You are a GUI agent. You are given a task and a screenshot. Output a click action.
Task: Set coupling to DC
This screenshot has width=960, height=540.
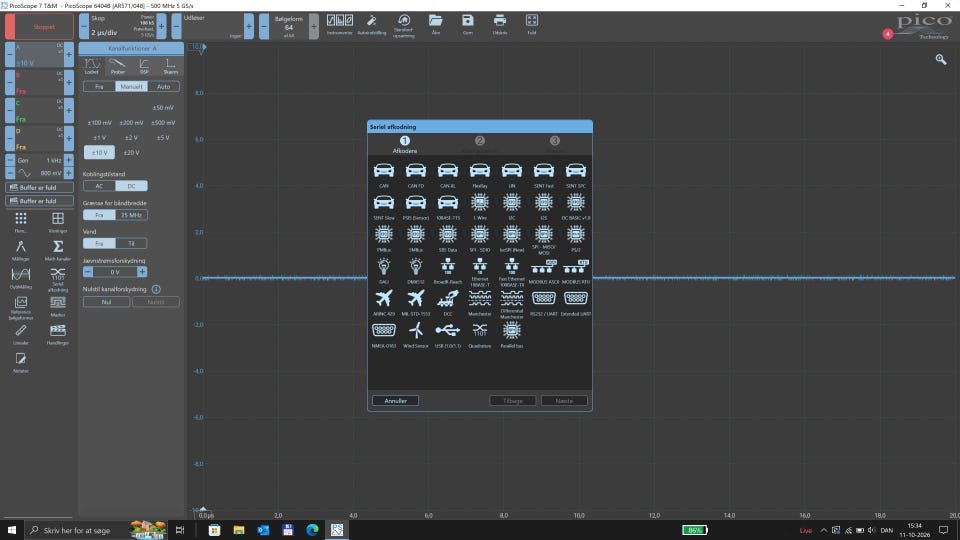point(131,186)
